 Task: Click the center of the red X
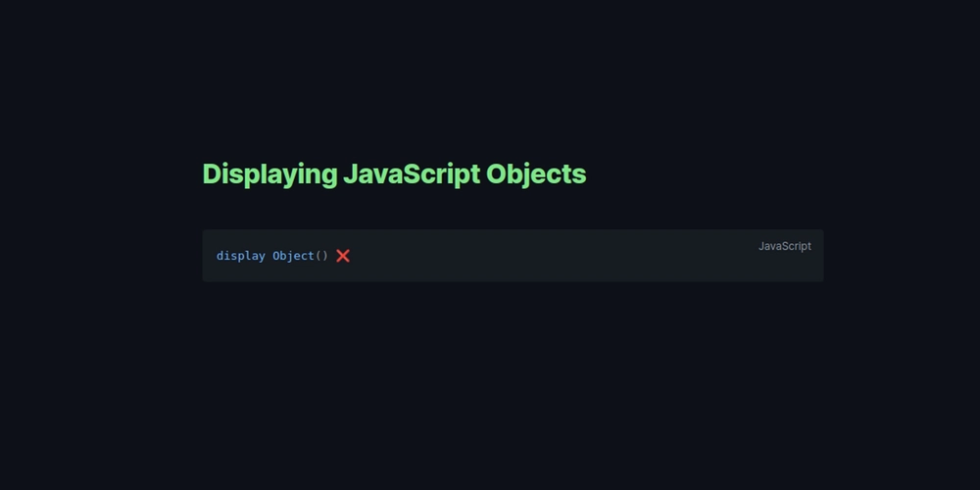click(x=342, y=256)
